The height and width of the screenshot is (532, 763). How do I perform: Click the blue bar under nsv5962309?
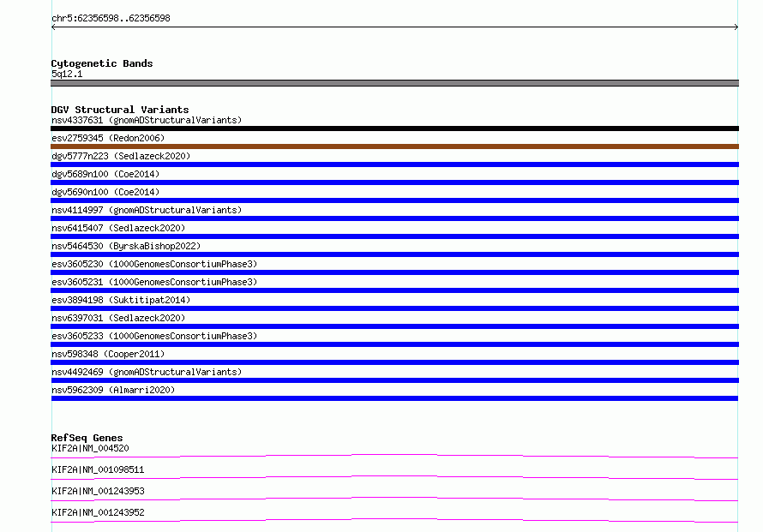tap(394, 398)
